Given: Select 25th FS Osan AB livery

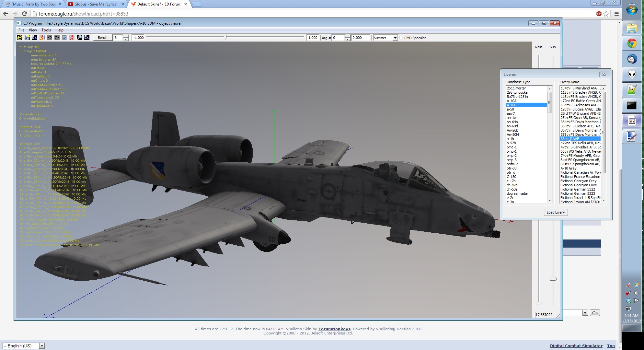Looking at the screenshot, I should [x=580, y=118].
